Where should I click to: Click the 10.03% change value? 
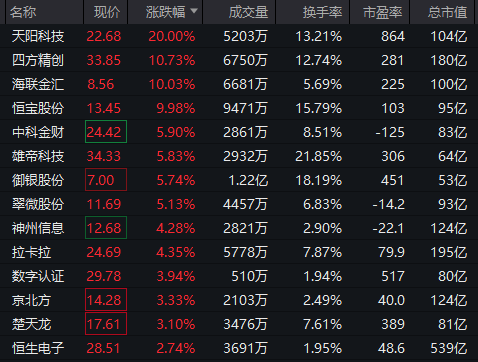tap(172, 84)
